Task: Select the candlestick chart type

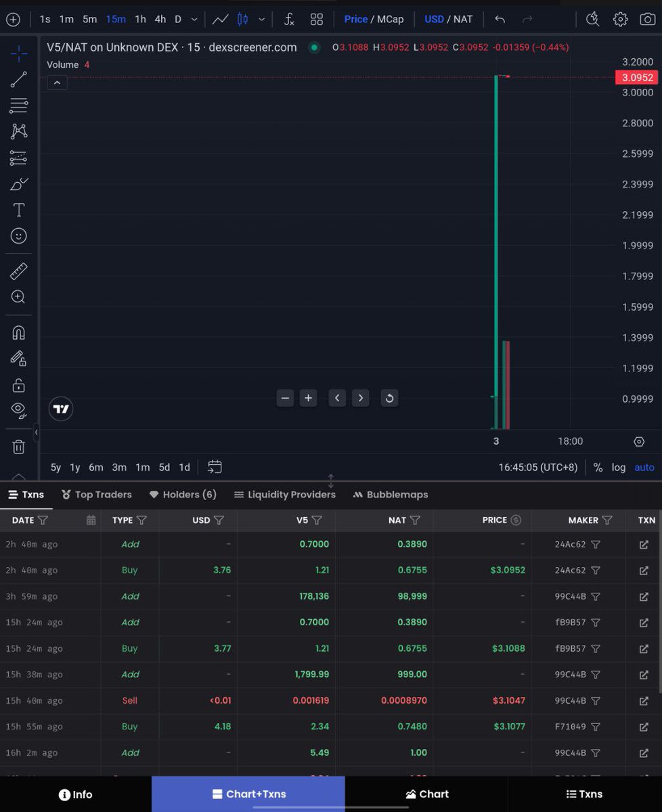Action: (x=243, y=19)
